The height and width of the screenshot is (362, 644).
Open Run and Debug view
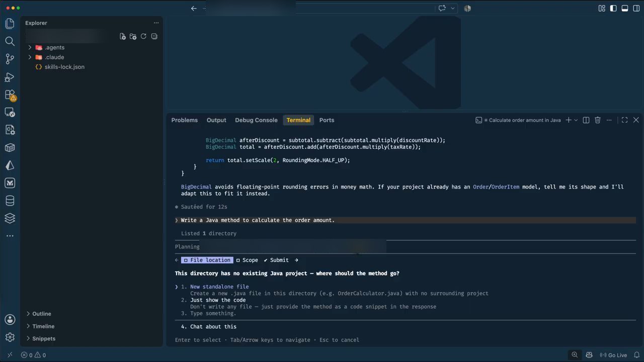coord(10,77)
